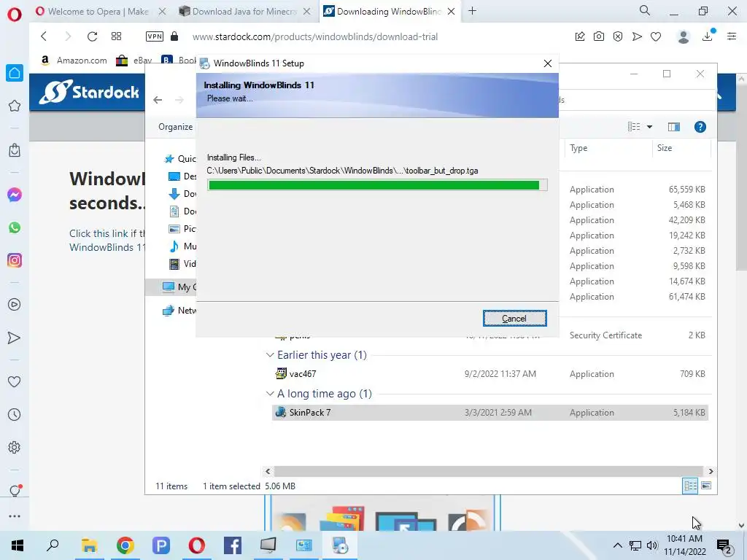Click the ad blocker shield icon
Image resolution: width=747 pixels, height=560 pixels.
click(618, 36)
